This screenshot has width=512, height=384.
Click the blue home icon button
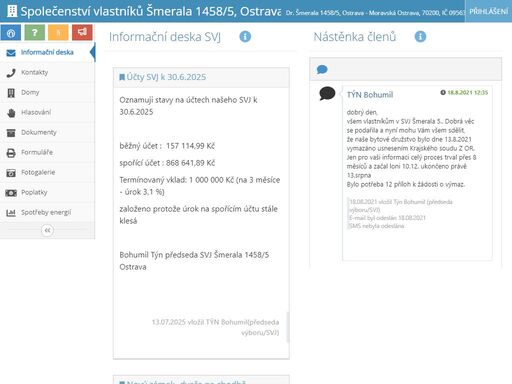point(11,33)
